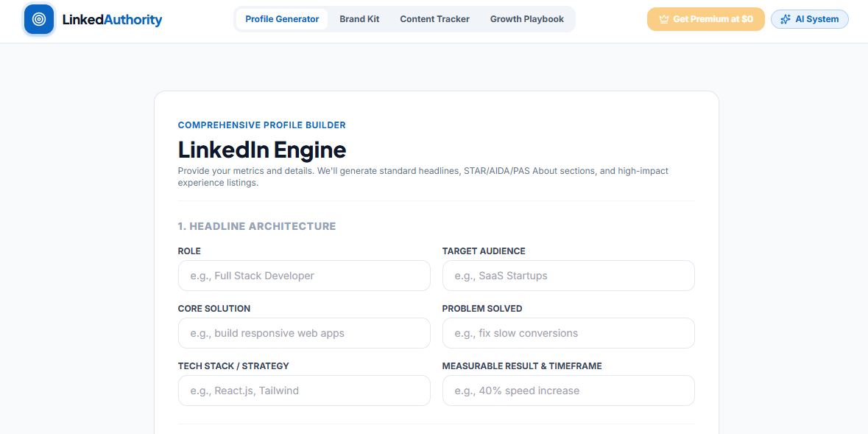This screenshot has height=434, width=868.
Task: Click the TECH STACK / STRATEGY label
Action: click(233, 366)
